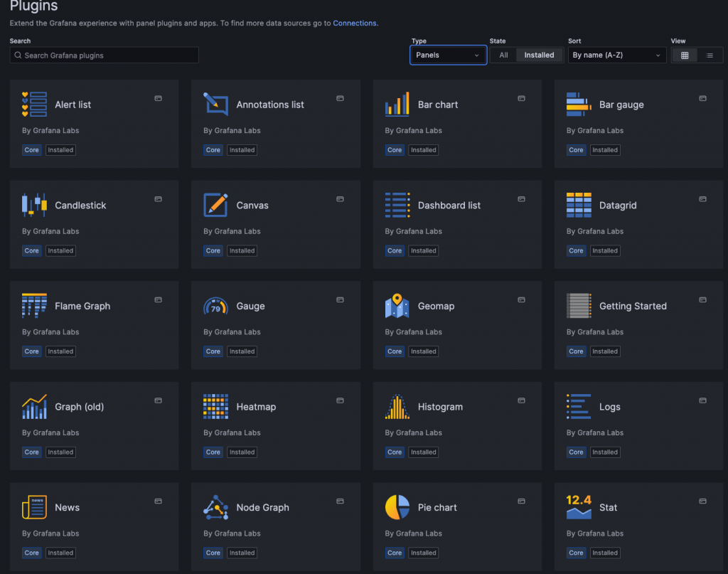The height and width of the screenshot is (574, 728).
Task: Click Installed badge on Annotations list card
Action: click(x=242, y=150)
